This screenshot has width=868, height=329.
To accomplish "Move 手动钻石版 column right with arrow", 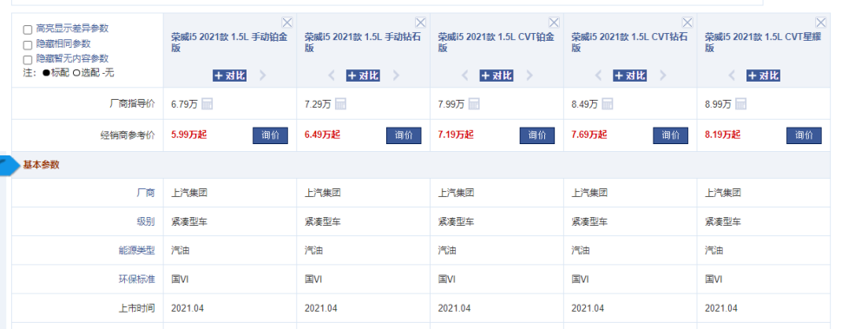I will 397,76.
